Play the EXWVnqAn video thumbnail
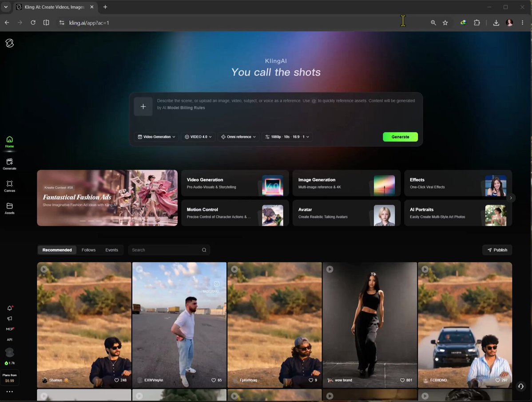 [x=179, y=325]
